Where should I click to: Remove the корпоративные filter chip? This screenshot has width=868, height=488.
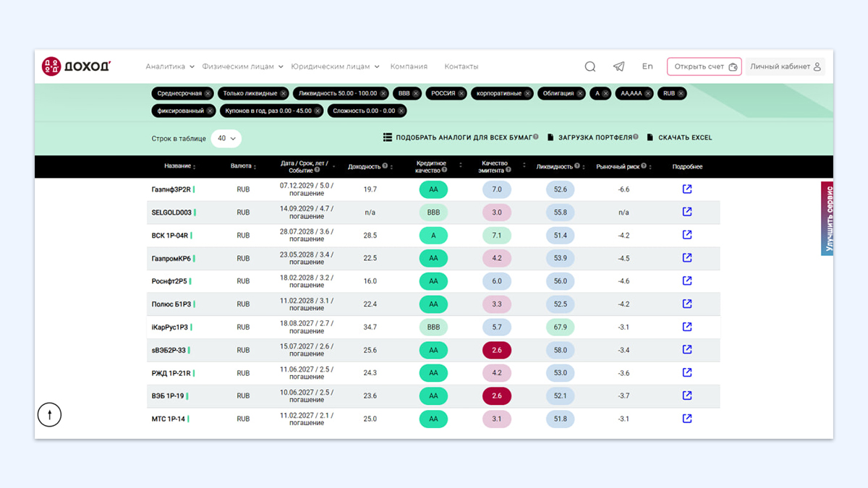pyautogui.click(x=528, y=93)
